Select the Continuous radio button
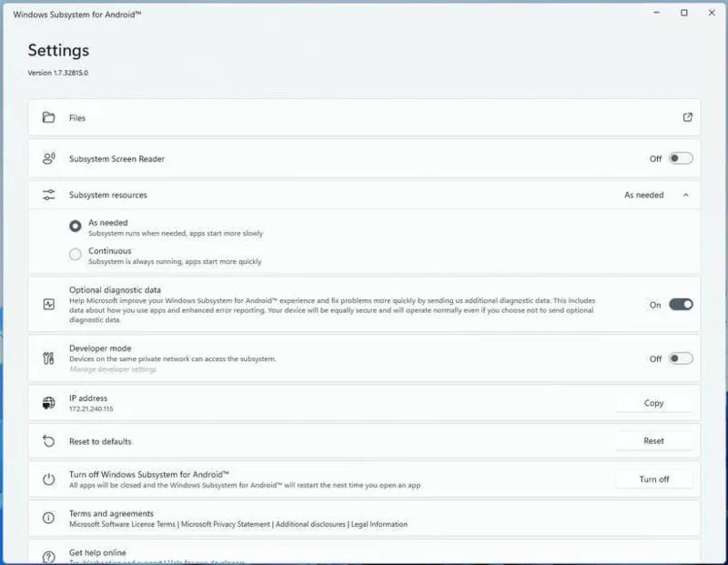 click(x=76, y=255)
